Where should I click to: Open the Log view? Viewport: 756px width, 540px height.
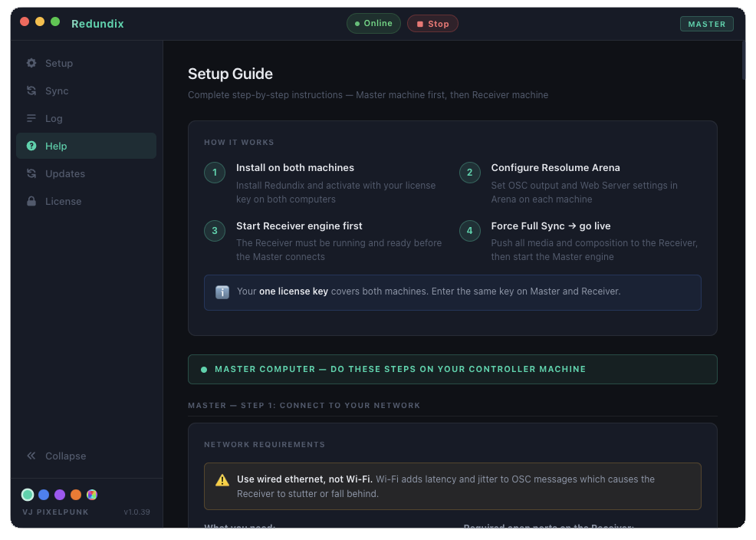(x=87, y=118)
